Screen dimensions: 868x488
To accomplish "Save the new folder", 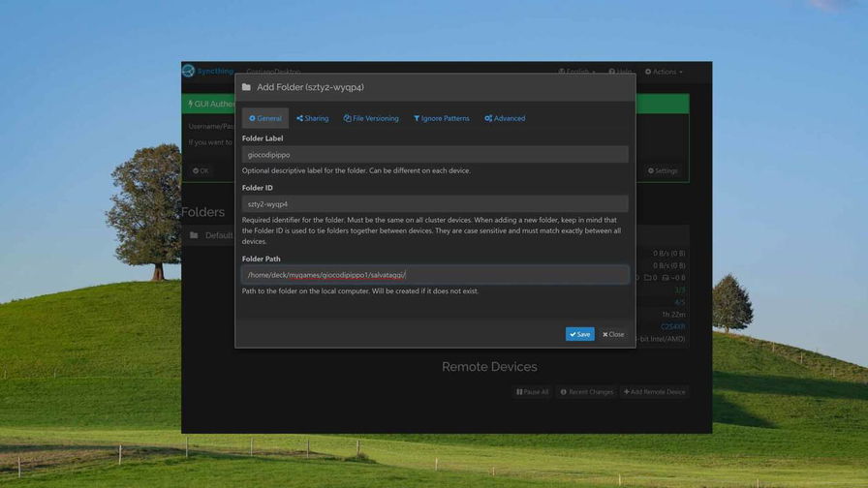I will tap(579, 334).
